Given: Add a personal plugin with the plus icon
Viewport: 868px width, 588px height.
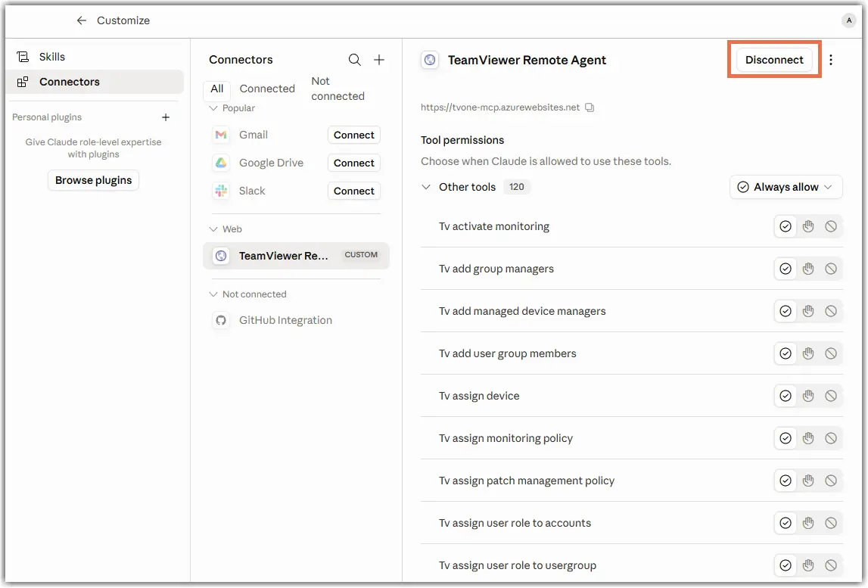Looking at the screenshot, I should [x=166, y=117].
